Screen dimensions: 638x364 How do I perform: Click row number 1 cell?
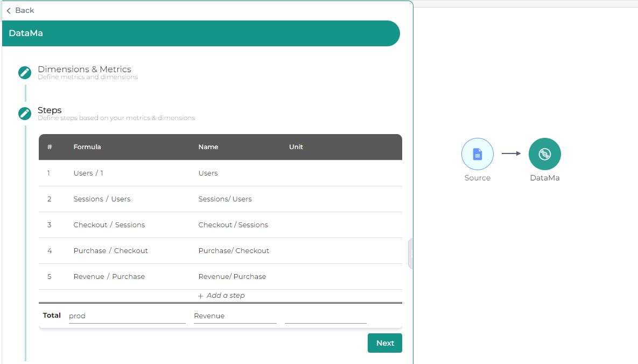click(48, 173)
